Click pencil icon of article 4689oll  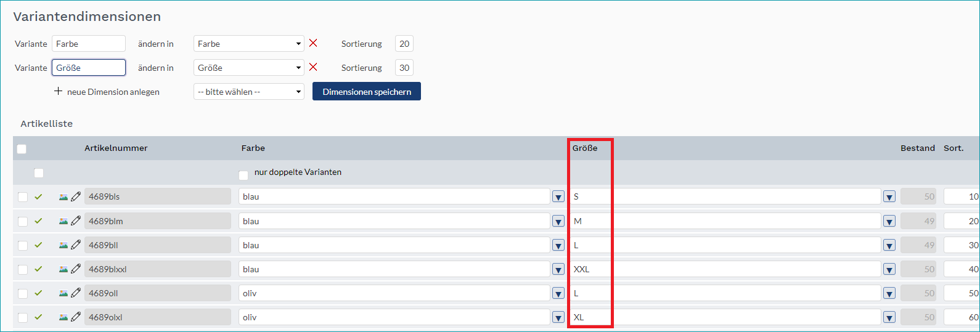pos(76,293)
